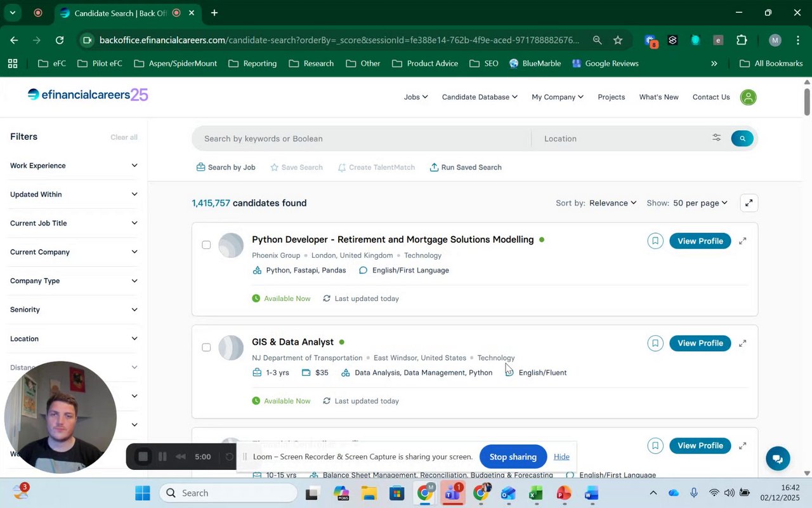The image size is (812, 508).
Task: Open Chrome extensions puzzle icon
Action: coord(742,40)
